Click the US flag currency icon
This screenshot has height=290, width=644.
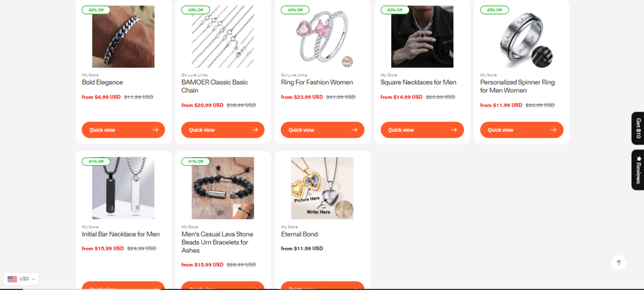pyautogui.click(x=12, y=279)
